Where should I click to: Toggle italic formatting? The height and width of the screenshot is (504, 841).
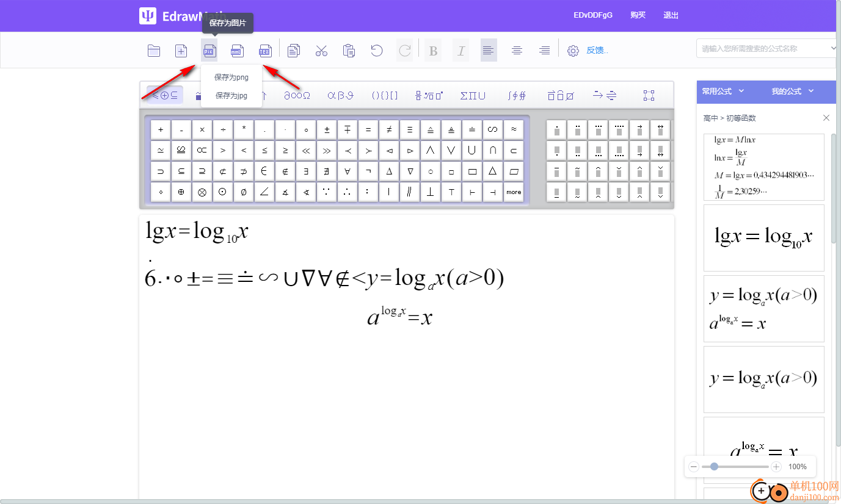click(x=461, y=51)
